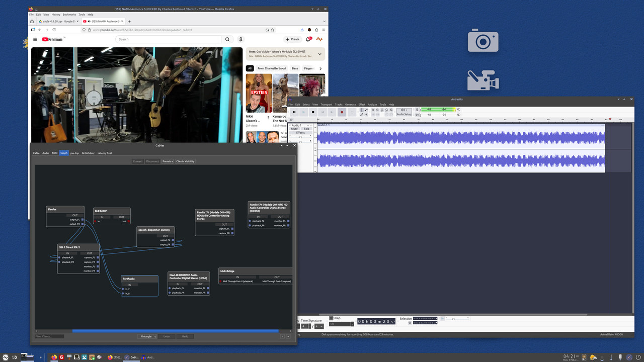The height and width of the screenshot is (362, 644).
Task: Open the Audio Setup dropdown
Action: point(404,112)
